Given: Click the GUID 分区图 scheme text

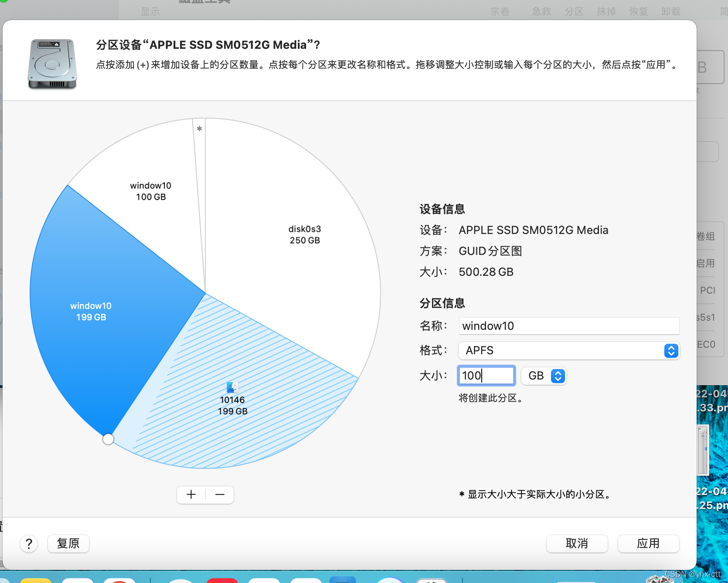Looking at the screenshot, I should click(x=490, y=251).
